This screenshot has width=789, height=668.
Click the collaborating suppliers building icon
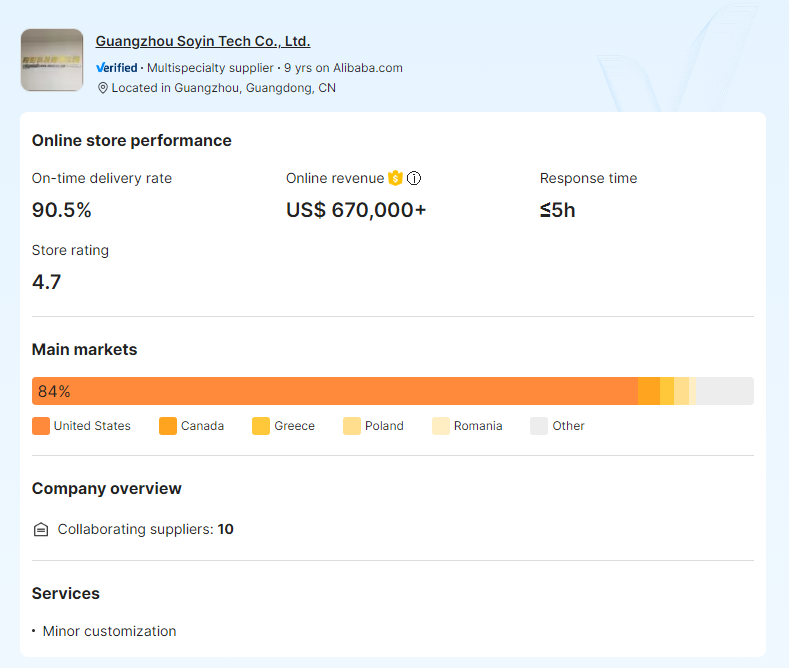(x=41, y=530)
